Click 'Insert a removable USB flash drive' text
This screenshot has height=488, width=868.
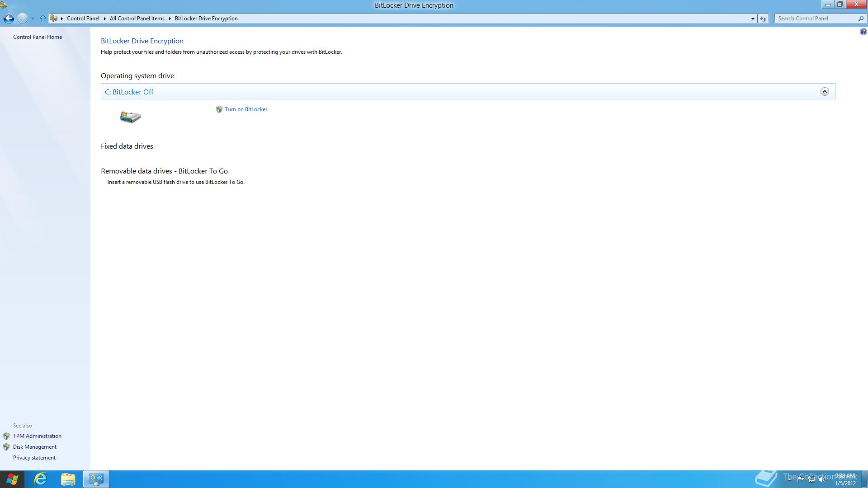click(176, 182)
